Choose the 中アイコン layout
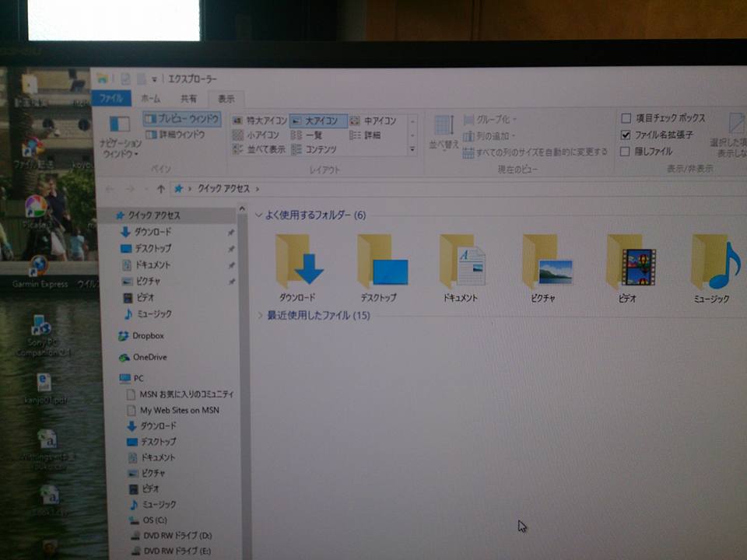This screenshot has height=560, width=747. tap(373, 121)
